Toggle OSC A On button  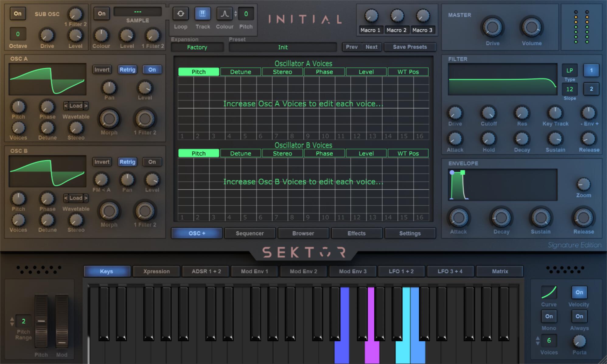(152, 70)
